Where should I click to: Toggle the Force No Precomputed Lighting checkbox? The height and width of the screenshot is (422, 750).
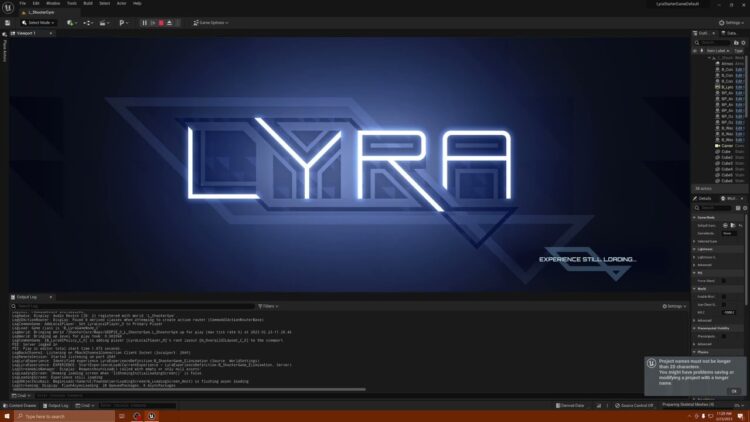(x=724, y=281)
